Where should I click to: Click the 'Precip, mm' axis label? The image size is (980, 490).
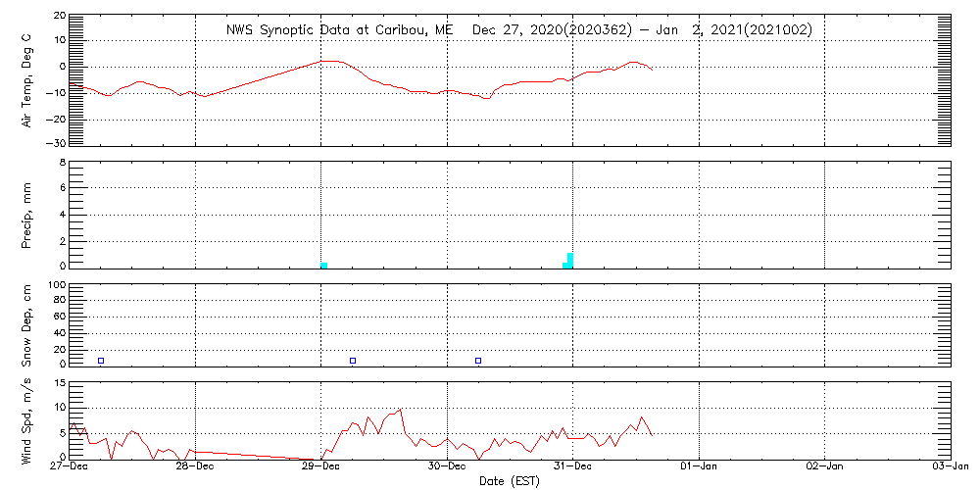point(28,215)
